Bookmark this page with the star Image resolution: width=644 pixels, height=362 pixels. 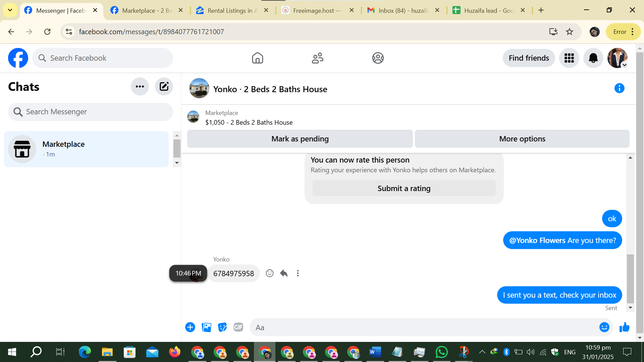570,32
